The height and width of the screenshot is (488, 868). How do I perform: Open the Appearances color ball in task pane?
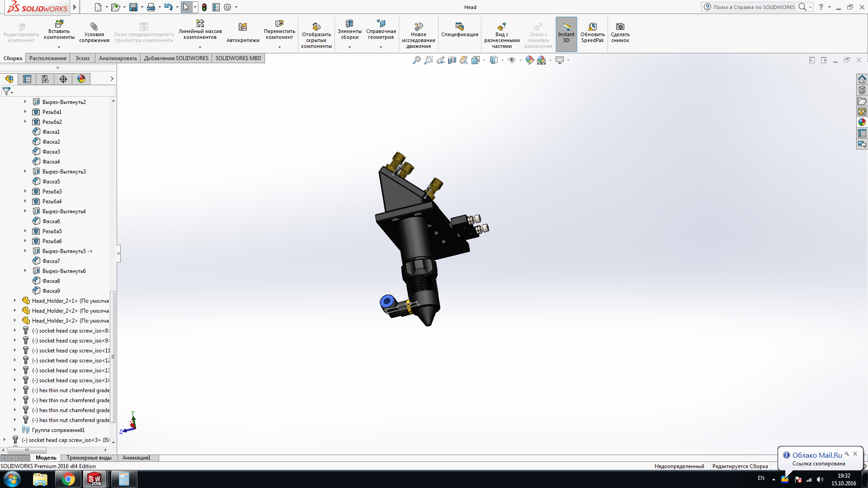coord(862,122)
